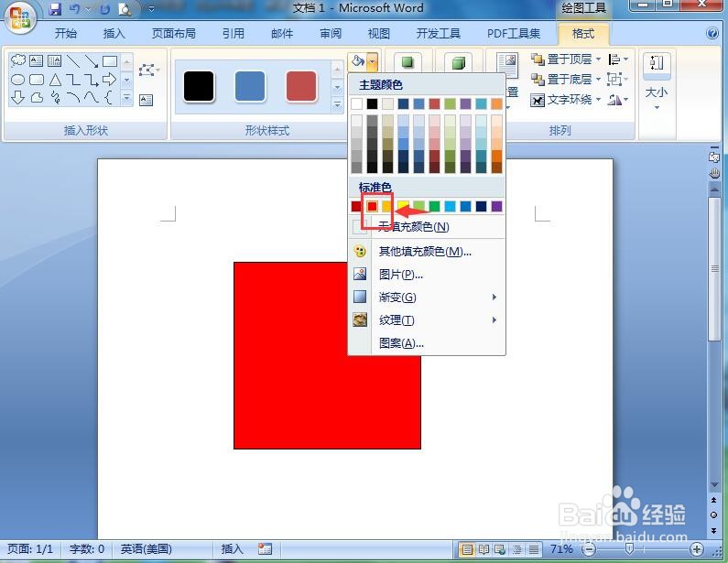The height and width of the screenshot is (563, 728).
Task: Open the 文字环绕 dropdown
Action: pyautogui.click(x=566, y=99)
